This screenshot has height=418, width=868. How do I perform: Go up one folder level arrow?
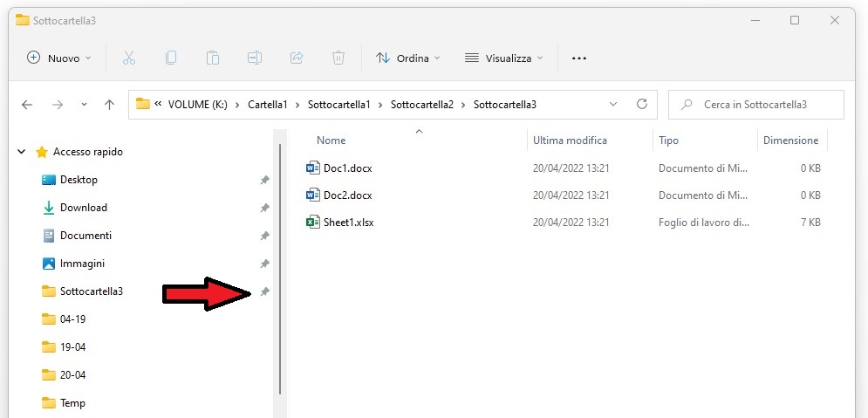(110, 104)
